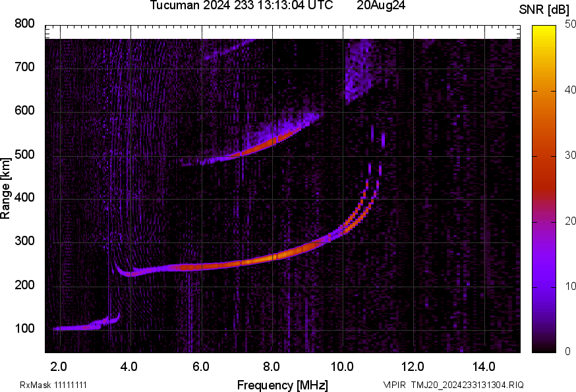The width and height of the screenshot is (576, 392).
Task: Click the range tick label 800
Action: point(24,24)
